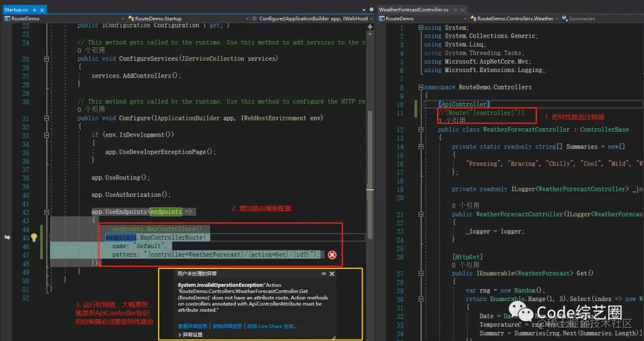Click the name: "default", argument line
Image resolution: width=644 pixels, height=341 pixels.
pyautogui.click(x=139, y=246)
